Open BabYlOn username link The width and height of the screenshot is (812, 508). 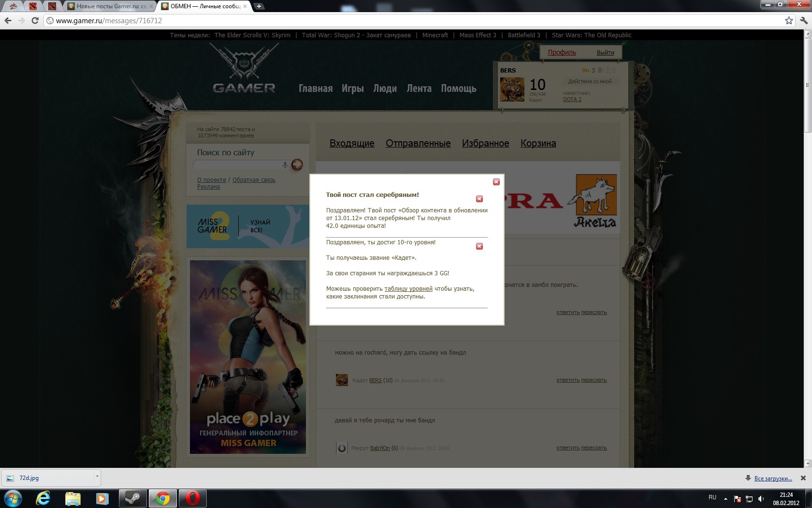coord(380,448)
